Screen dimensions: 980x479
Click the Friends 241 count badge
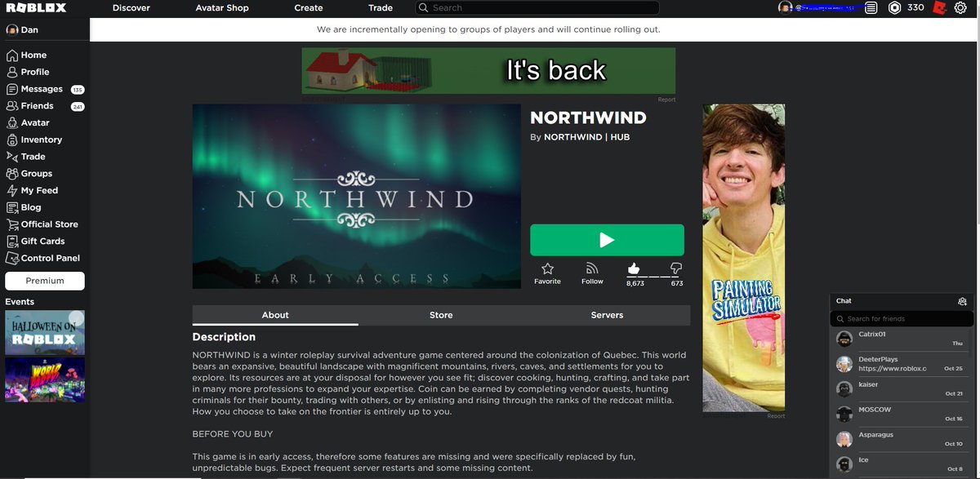(x=78, y=107)
